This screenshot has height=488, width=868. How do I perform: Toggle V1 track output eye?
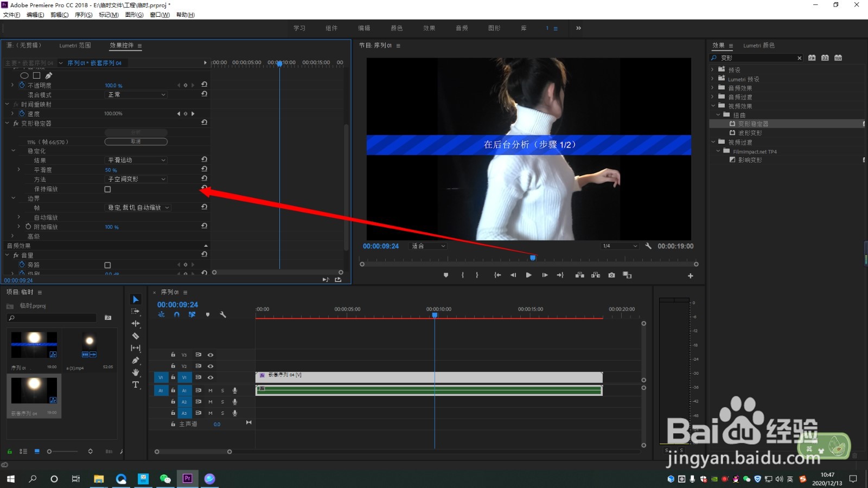[x=210, y=377]
